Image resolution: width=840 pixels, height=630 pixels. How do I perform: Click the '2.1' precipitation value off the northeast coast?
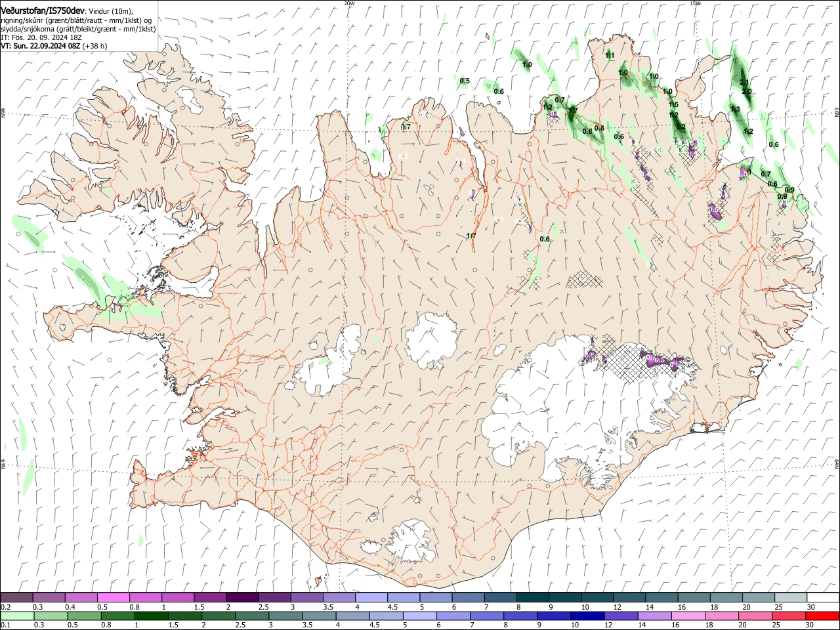coord(744,82)
